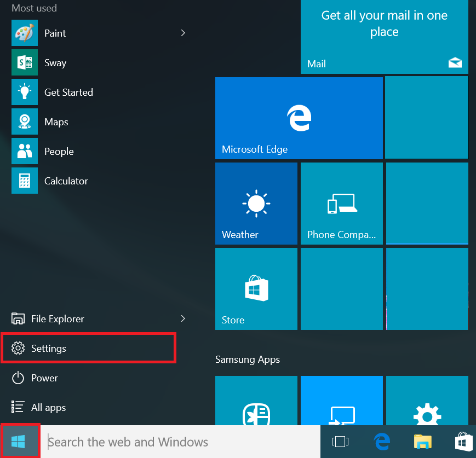476x458 pixels.
Task: Open Task View from the taskbar
Action: point(340,442)
